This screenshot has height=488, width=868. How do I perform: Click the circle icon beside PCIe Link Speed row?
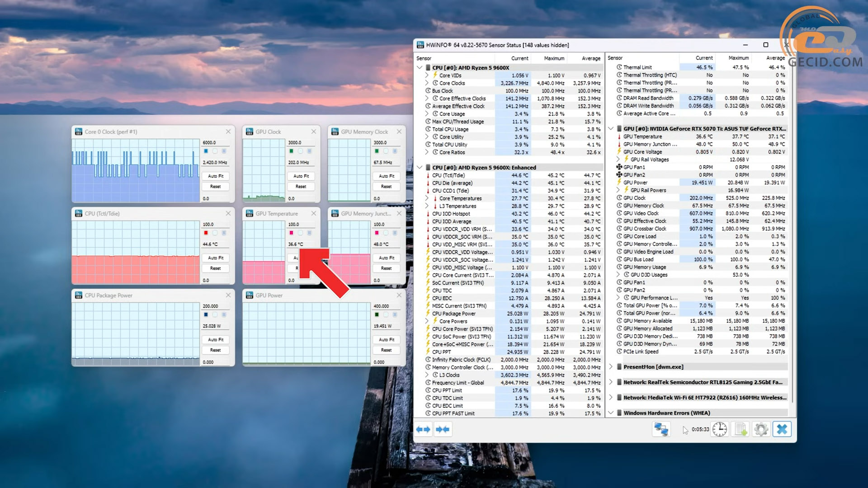coord(619,352)
